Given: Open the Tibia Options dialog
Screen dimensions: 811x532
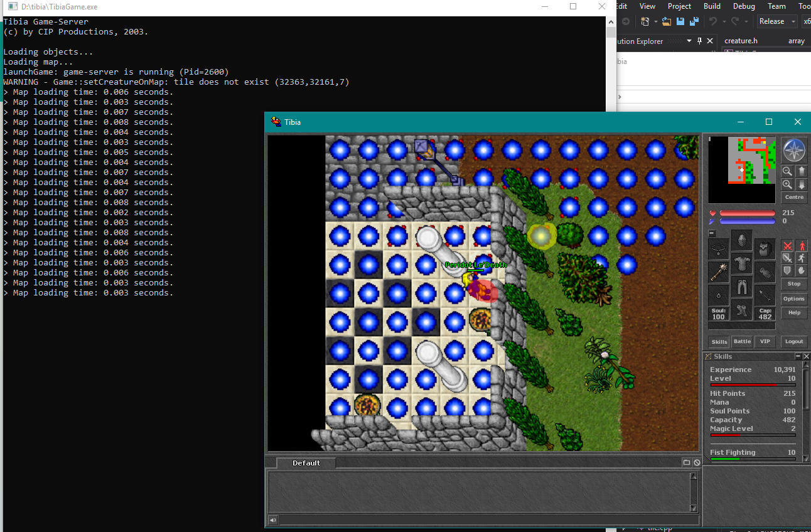Looking at the screenshot, I should pyautogui.click(x=794, y=299).
